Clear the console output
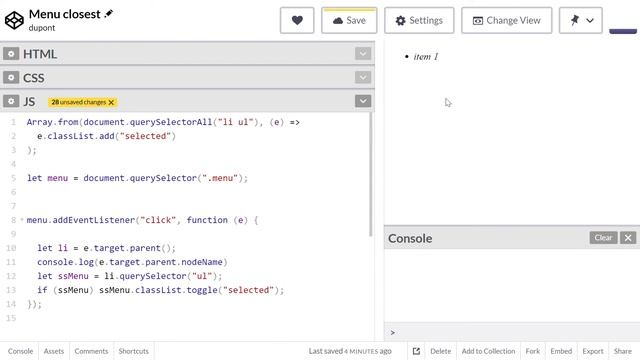 (603, 238)
